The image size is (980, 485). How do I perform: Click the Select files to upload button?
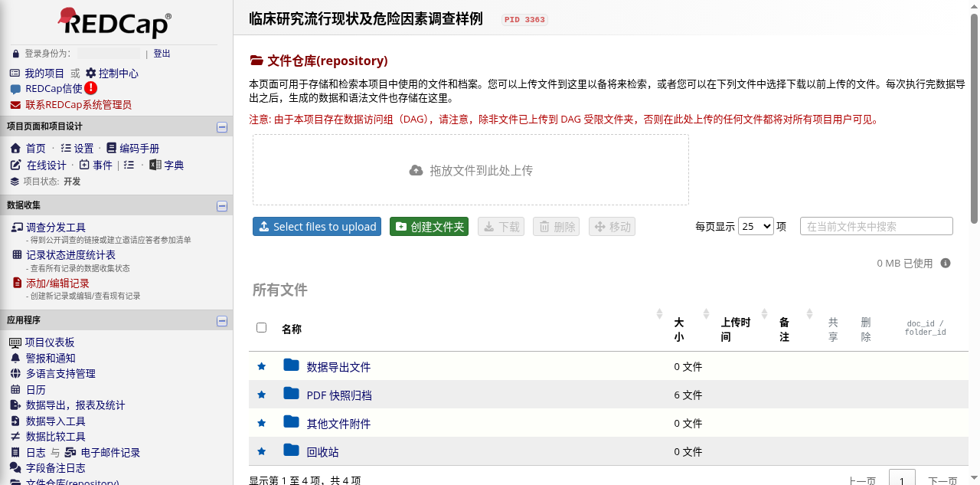click(317, 227)
